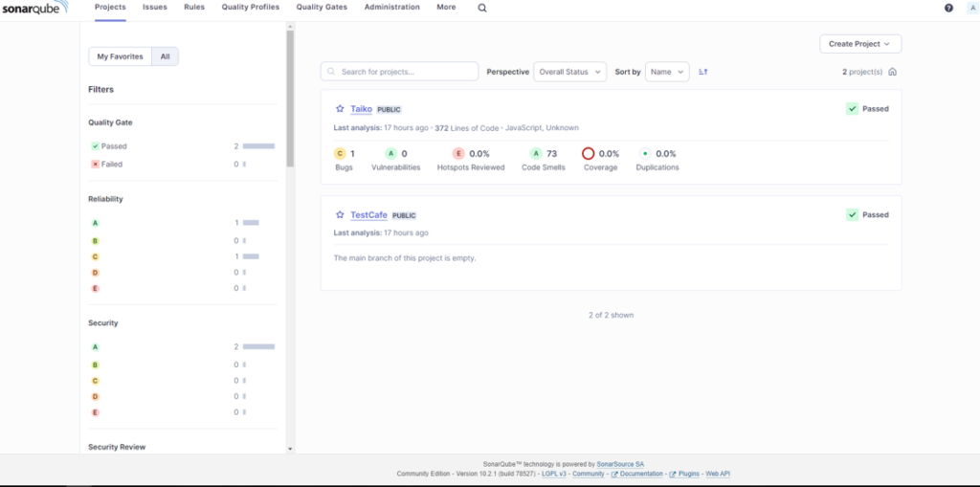Filter by Passed quality gate
The height and width of the screenshot is (487, 980).
click(113, 146)
